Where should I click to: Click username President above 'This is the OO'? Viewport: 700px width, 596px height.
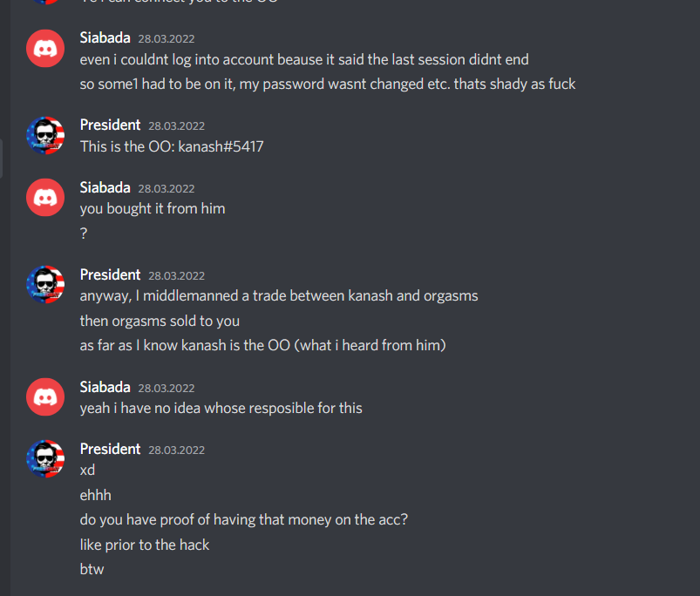[110, 125]
